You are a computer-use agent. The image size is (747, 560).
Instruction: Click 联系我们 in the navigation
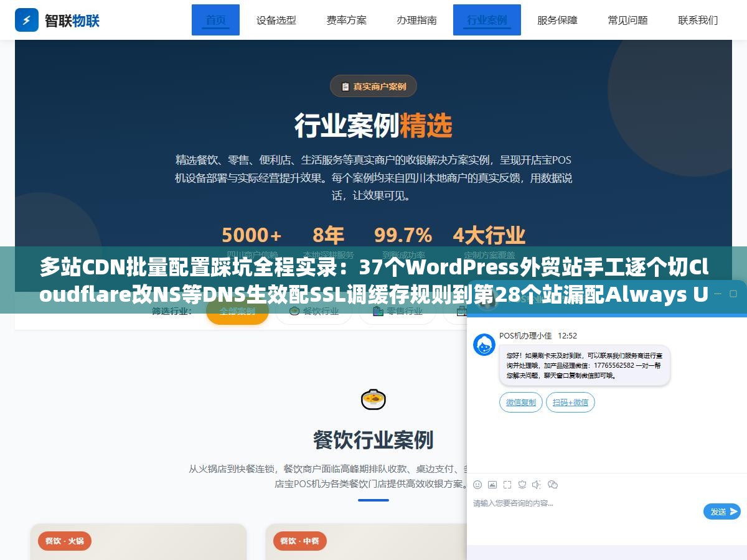pos(698,20)
